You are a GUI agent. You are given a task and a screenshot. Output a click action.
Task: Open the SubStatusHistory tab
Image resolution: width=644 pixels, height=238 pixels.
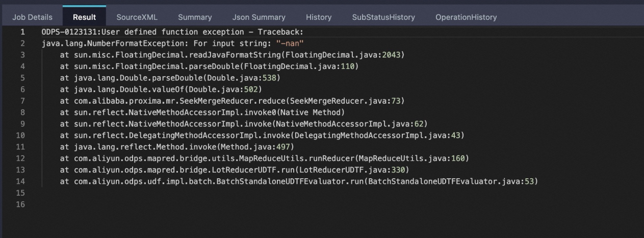pyautogui.click(x=383, y=17)
